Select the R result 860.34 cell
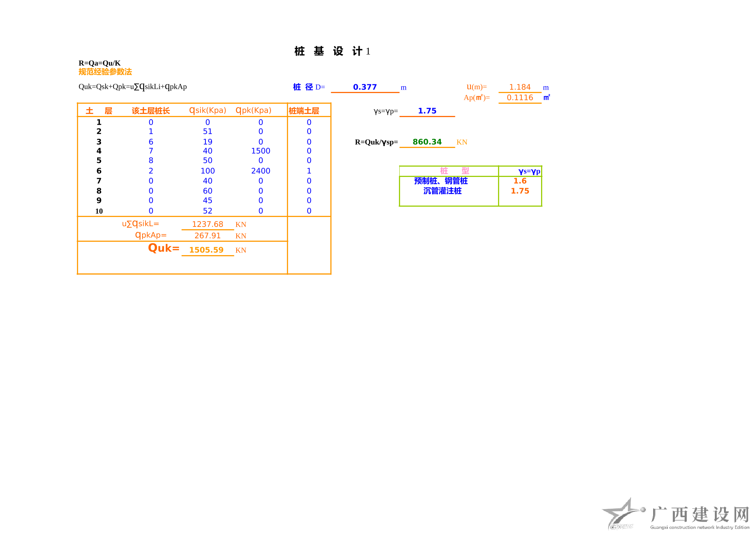Screen dimensions: 756x535 (x=427, y=142)
